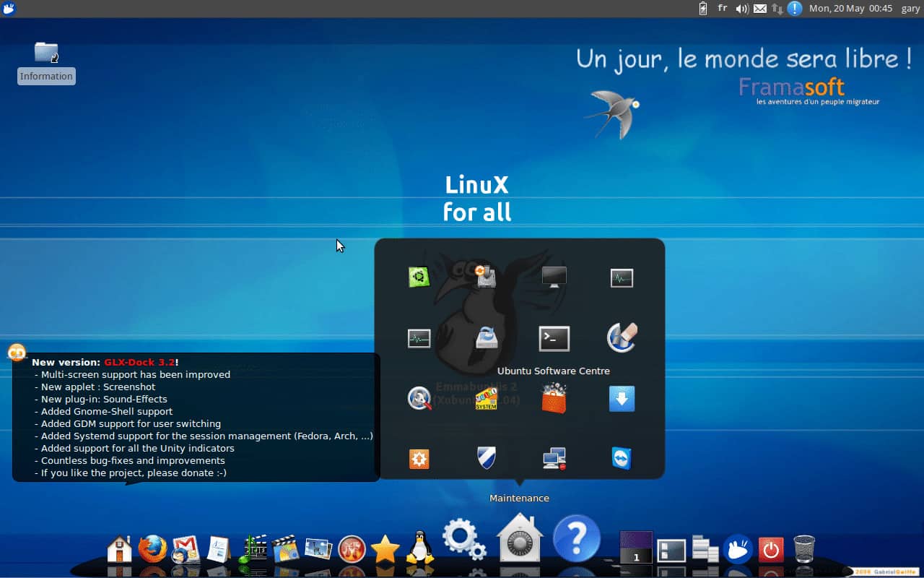This screenshot has height=578, width=924.
Task: Open the music clapperboard icon with green note
Action: tap(252, 549)
